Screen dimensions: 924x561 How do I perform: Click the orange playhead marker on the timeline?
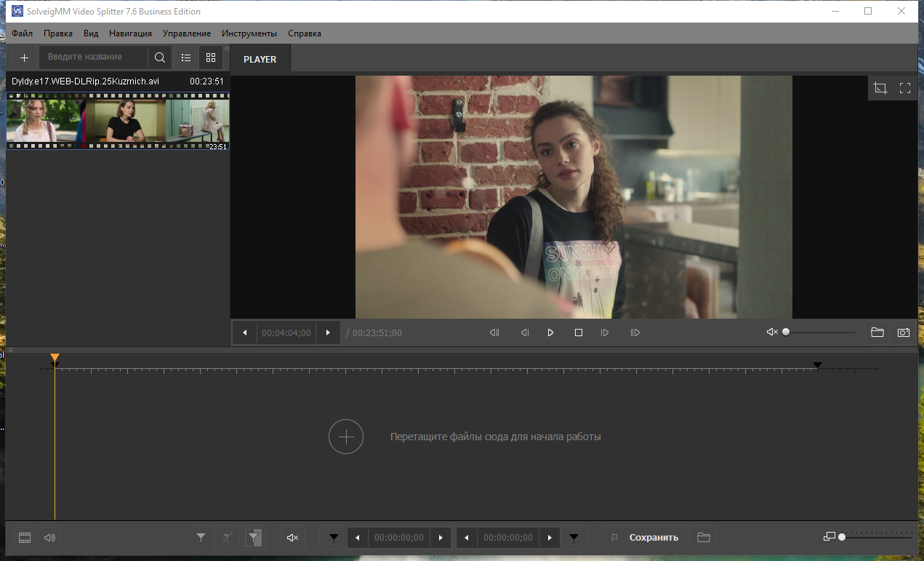pyautogui.click(x=55, y=357)
